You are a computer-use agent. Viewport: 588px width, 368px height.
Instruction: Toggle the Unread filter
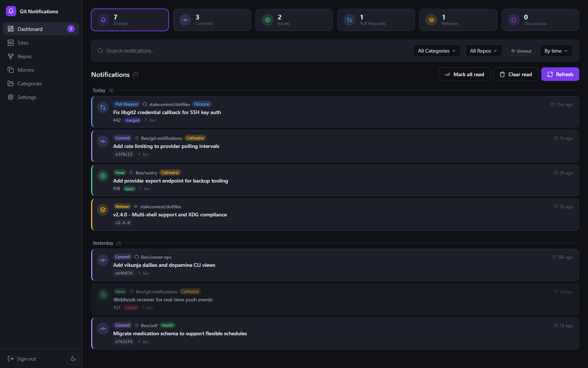[x=521, y=51]
